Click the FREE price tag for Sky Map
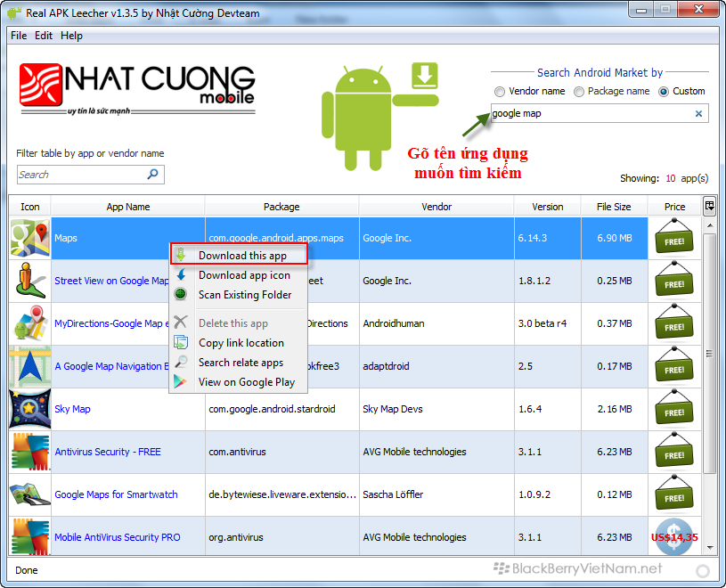 tap(674, 408)
